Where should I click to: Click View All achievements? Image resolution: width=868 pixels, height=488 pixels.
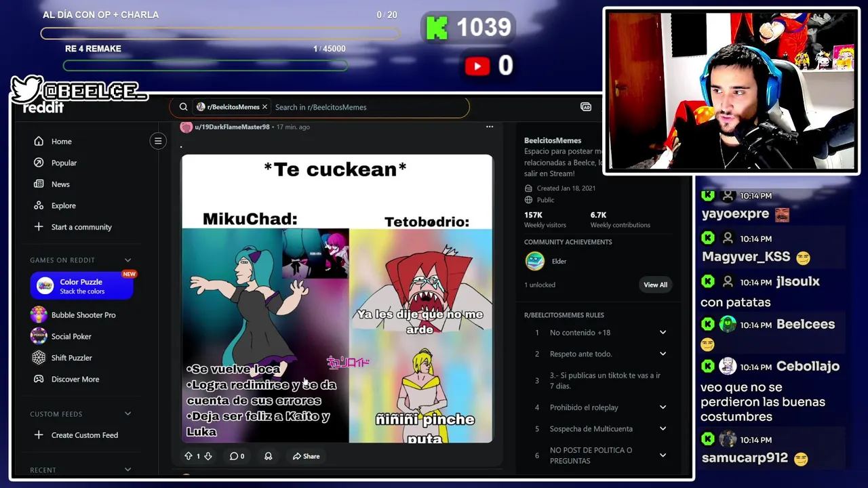(x=655, y=285)
